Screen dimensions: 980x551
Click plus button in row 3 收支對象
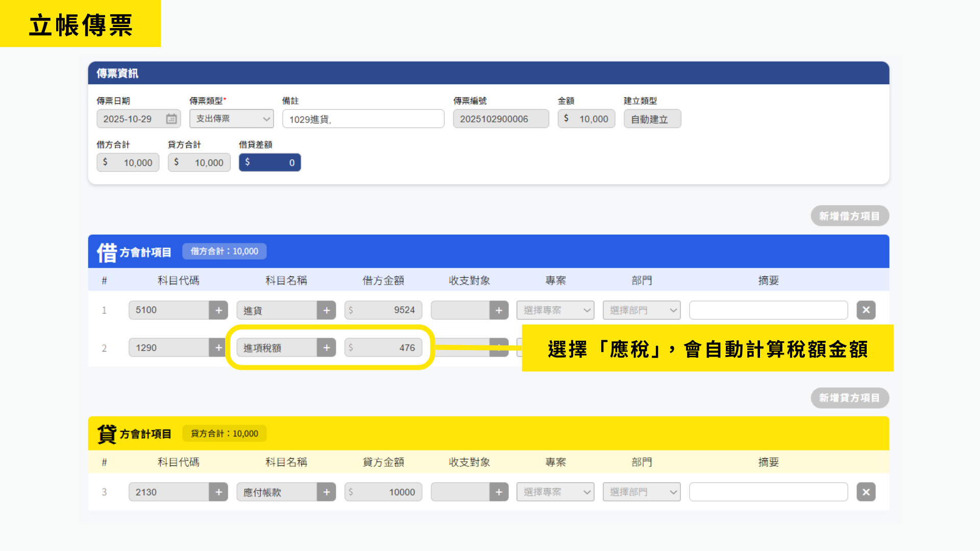click(x=499, y=492)
